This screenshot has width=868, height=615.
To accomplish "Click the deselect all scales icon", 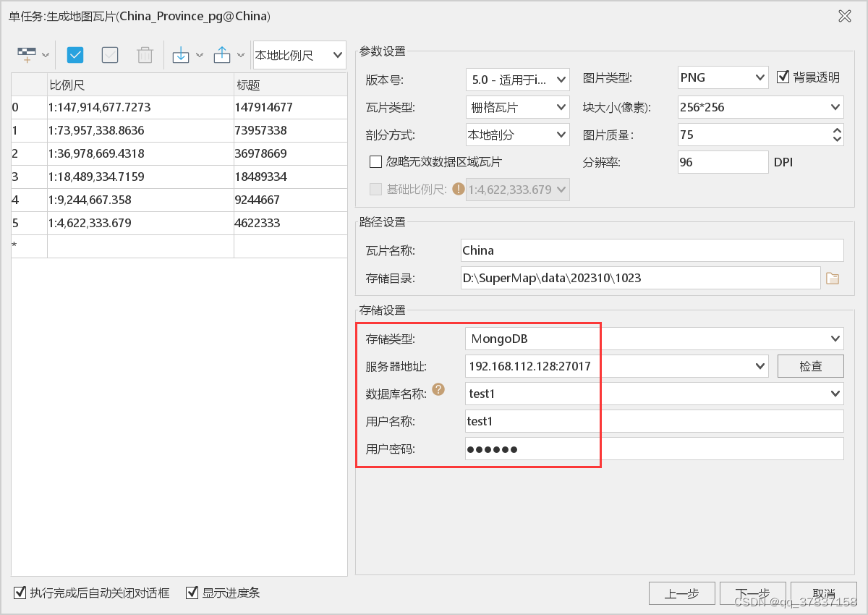I will [x=109, y=54].
